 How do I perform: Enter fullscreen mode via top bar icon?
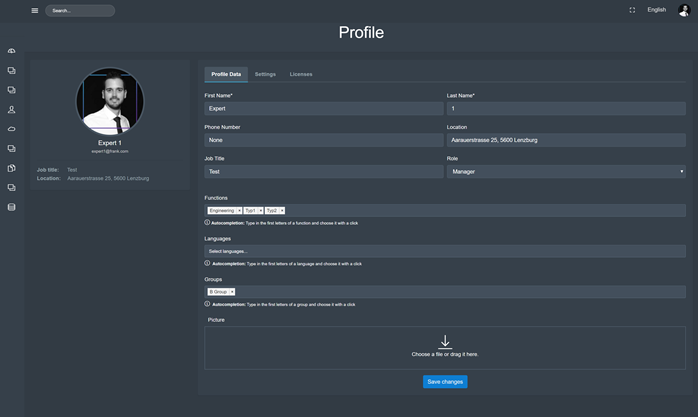(632, 10)
